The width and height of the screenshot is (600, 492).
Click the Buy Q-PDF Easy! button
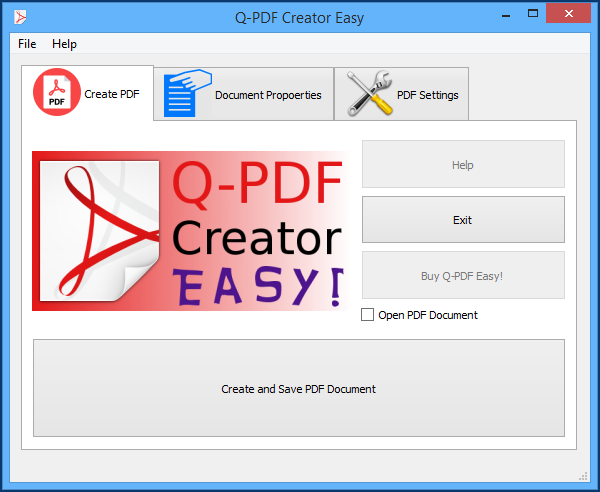[463, 275]
